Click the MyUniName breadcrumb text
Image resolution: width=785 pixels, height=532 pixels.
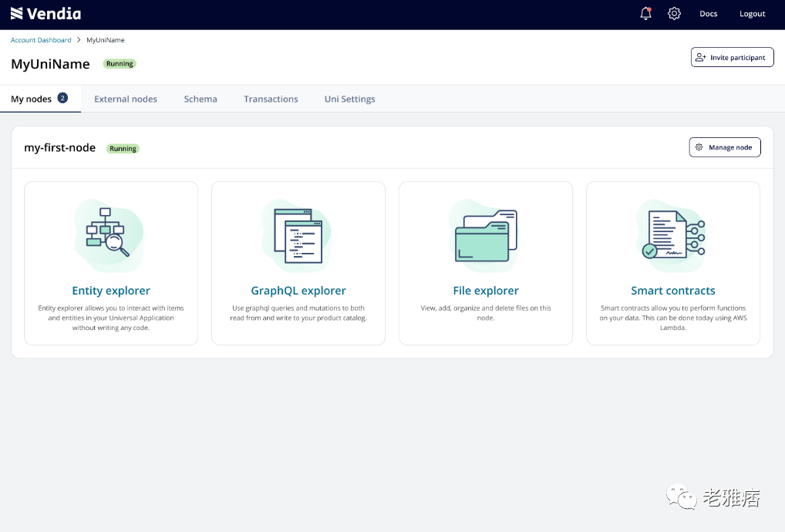106,40
